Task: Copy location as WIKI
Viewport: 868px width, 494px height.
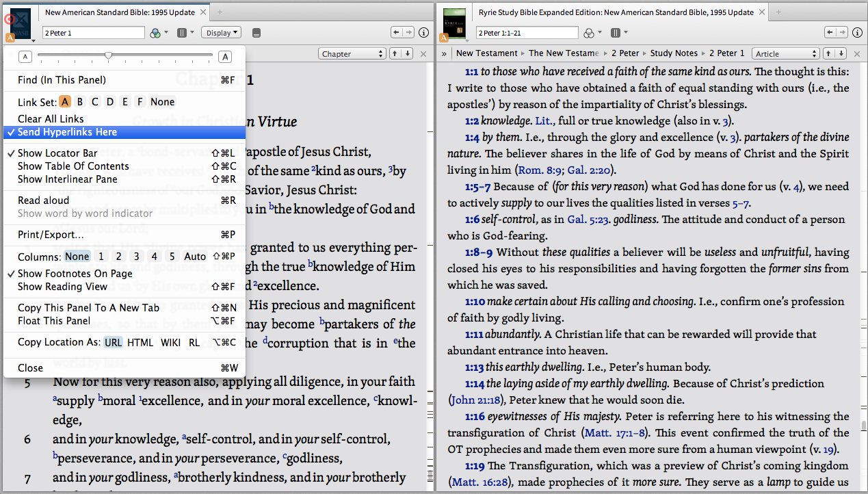Action: tap(171, 343)
